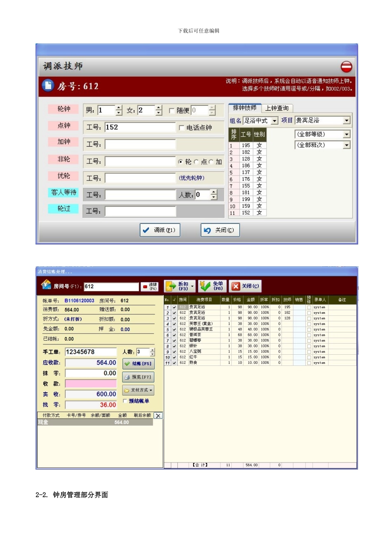
Task: Expand the (全部班次) dropdown
Action: coord(347,145)
